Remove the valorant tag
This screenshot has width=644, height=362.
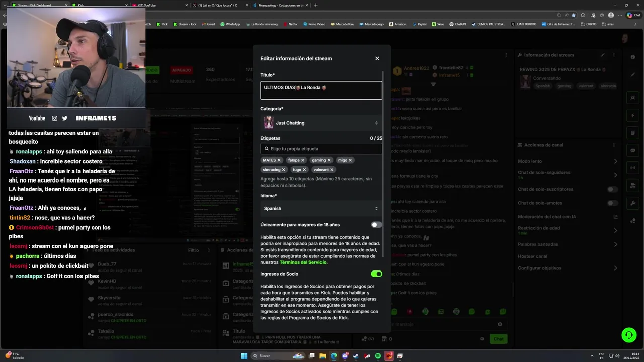click(x=332, y=170)
